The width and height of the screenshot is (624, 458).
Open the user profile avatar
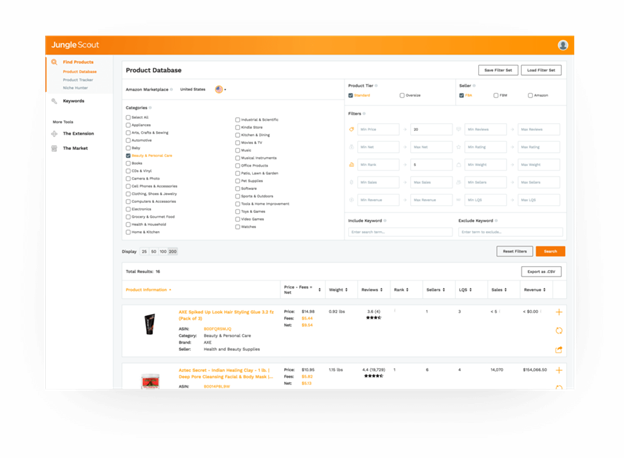[563, 45]
